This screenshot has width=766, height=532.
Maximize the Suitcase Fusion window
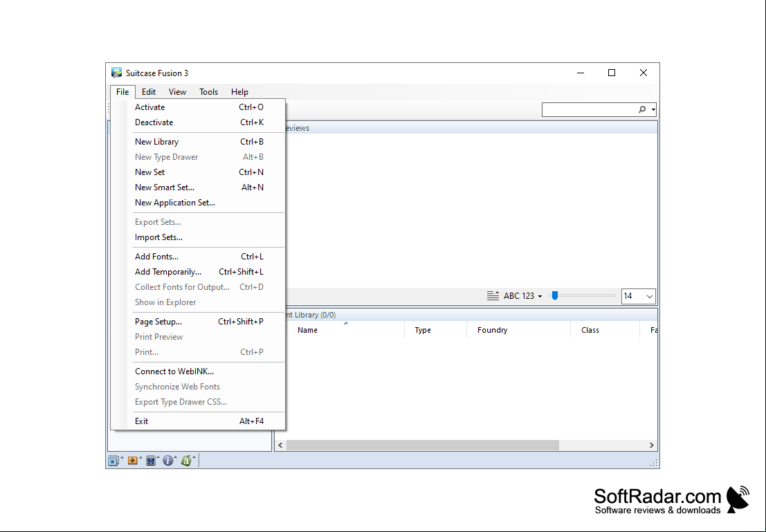pos(612,73)
